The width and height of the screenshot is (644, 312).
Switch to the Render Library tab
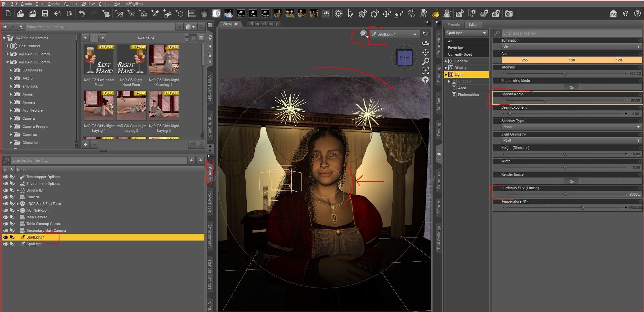pyautogui.click(x=264, y=24)
